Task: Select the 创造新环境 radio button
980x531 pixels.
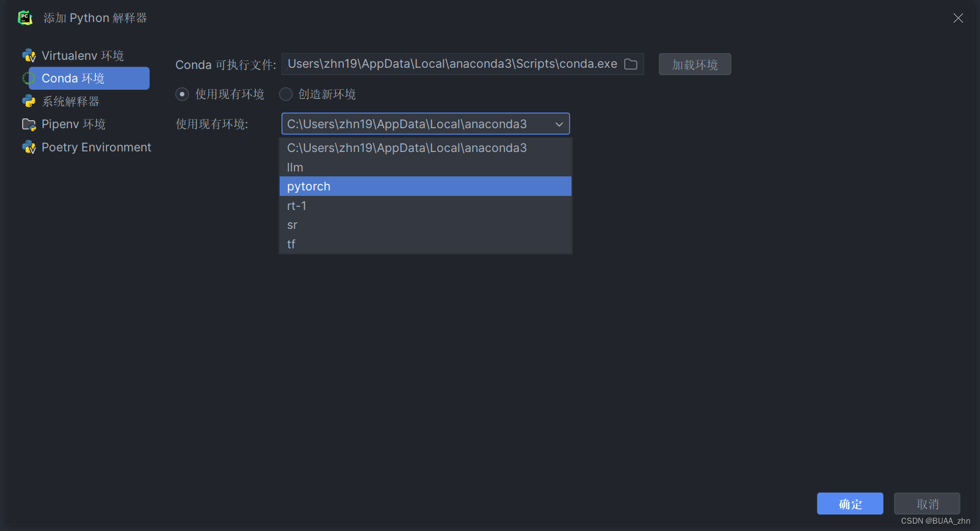Action: [x=286, y=94]
